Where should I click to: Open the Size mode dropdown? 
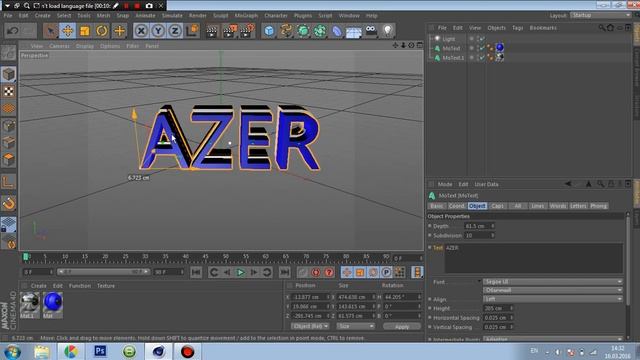(x=356, y=326)
